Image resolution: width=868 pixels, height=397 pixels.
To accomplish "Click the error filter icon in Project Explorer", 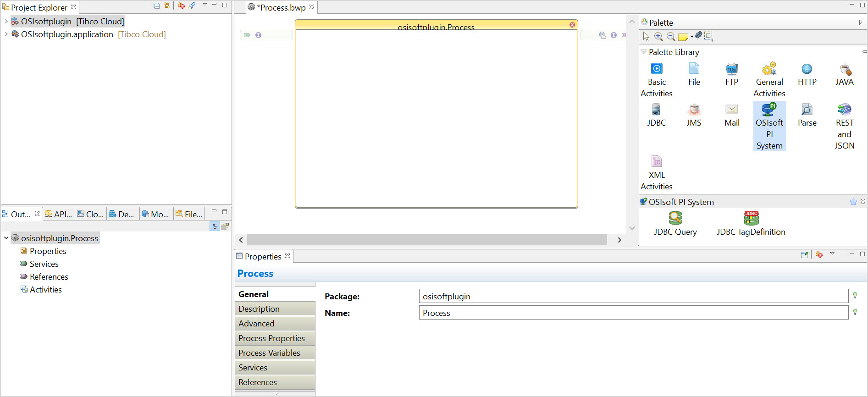I will pyautogui.click(x=182, y=6).
